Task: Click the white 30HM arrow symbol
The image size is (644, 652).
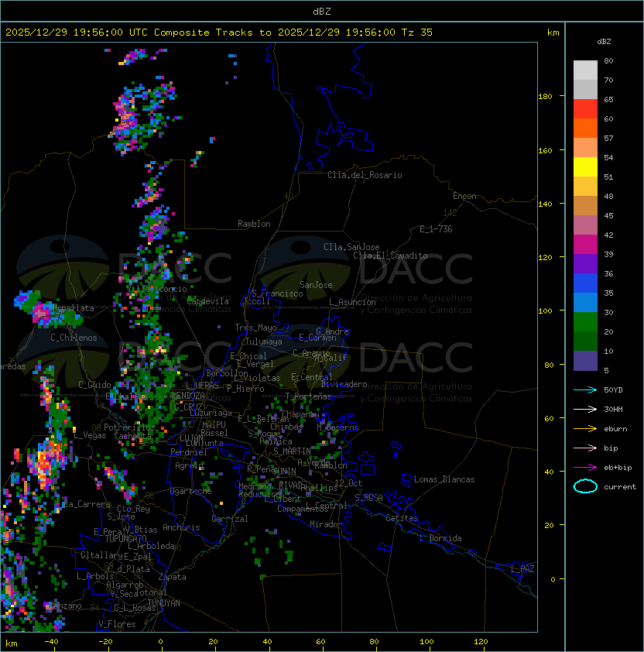Action: [585, 409]
